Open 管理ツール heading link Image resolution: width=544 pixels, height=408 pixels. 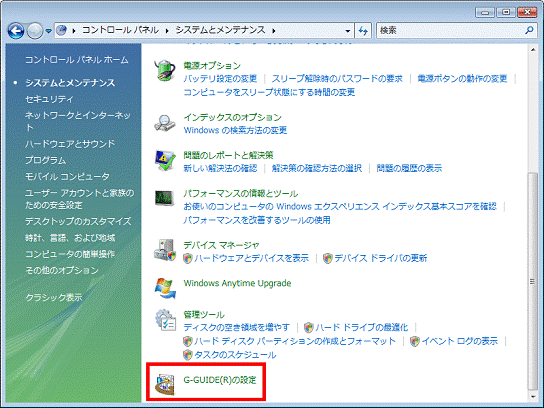[x=204, y=315]
